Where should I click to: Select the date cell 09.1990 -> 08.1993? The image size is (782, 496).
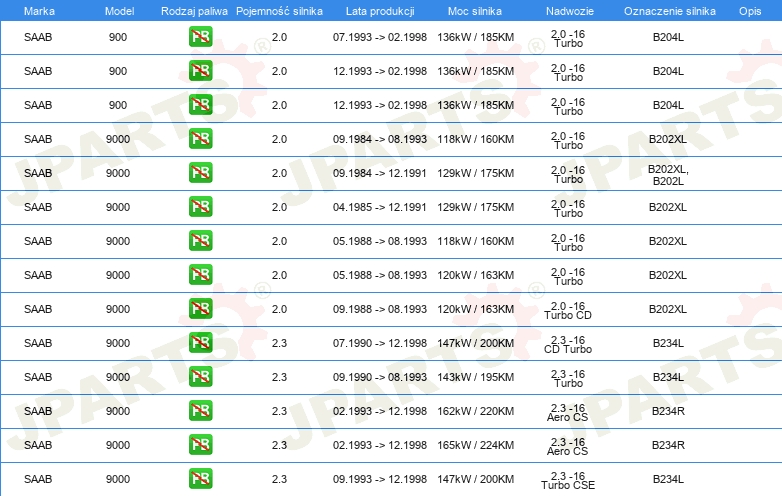[380, 377]
